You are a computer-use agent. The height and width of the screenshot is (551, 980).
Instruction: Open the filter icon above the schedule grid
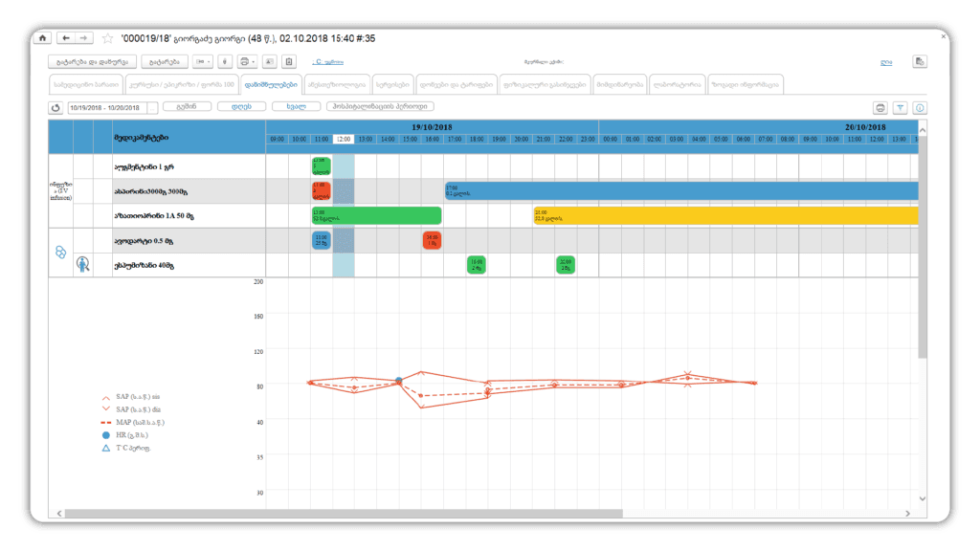point(901,107)
